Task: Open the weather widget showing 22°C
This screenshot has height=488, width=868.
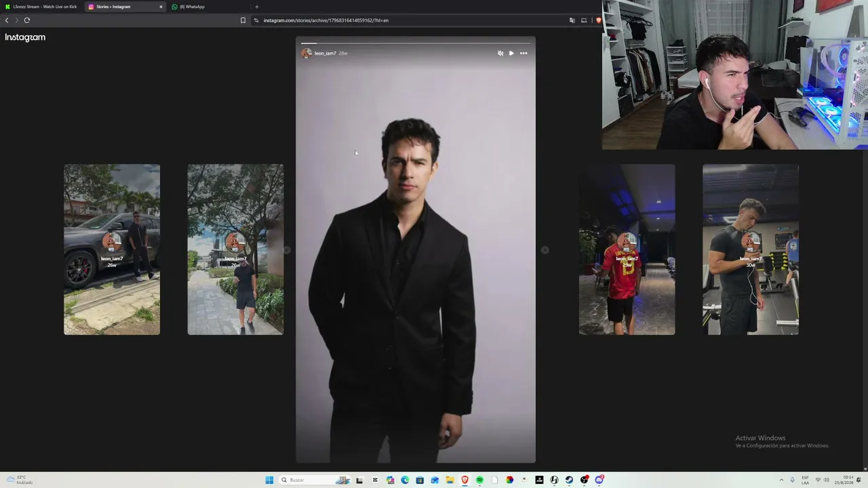Action: tap(20, 480)
